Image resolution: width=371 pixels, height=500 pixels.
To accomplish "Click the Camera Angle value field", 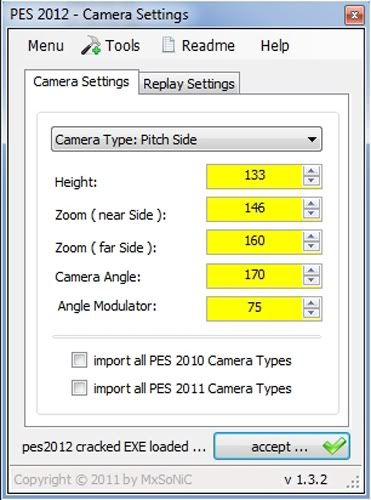I will click(255, 275).
